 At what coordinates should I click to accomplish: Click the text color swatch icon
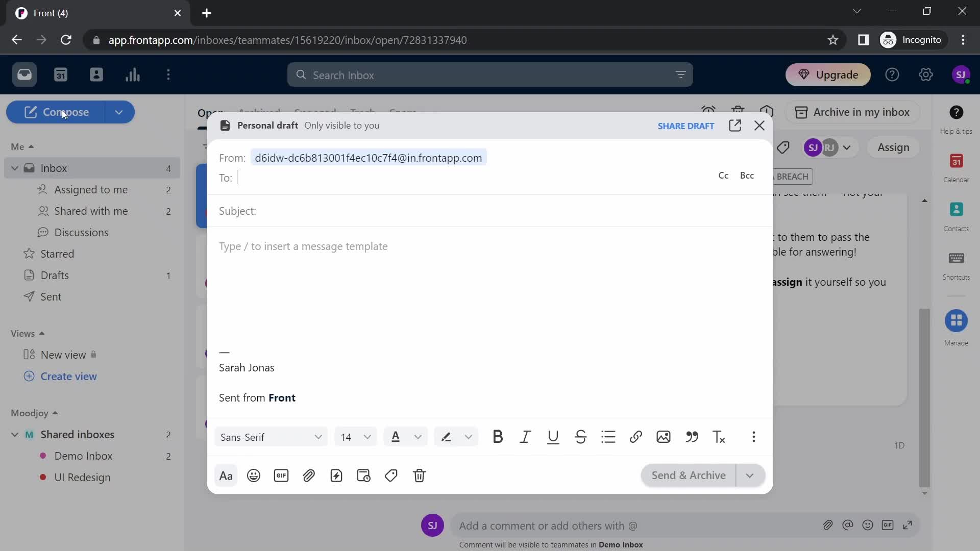[x=395, y=437]
